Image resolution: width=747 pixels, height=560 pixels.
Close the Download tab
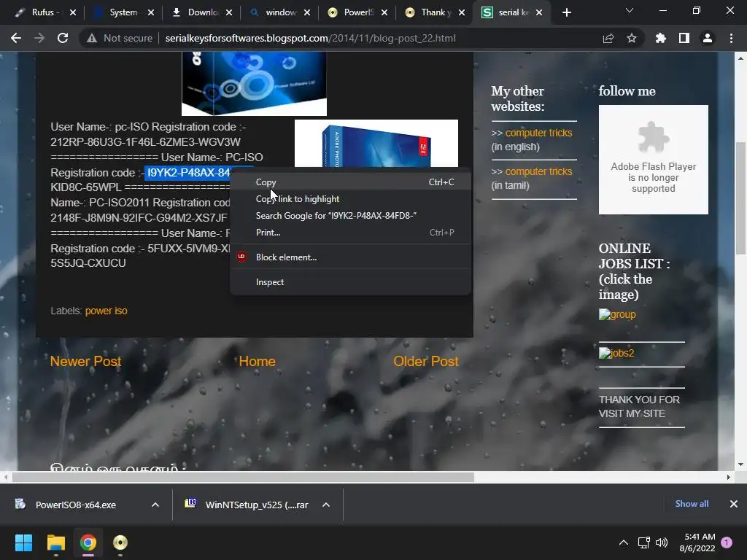pos(229,13)
